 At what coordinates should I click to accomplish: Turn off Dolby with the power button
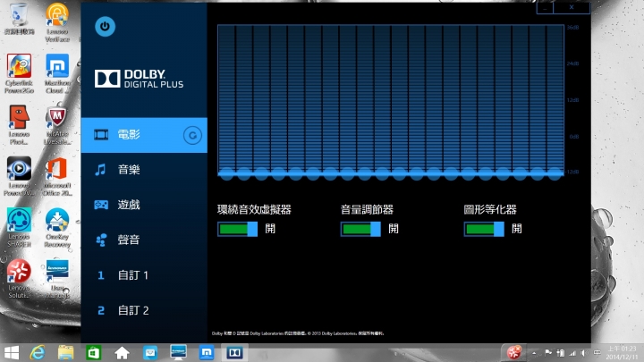[105, 27]
